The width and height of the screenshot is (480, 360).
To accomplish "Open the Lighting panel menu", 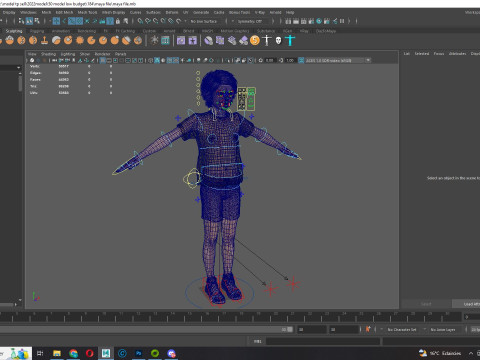I will tap(68, 54).
